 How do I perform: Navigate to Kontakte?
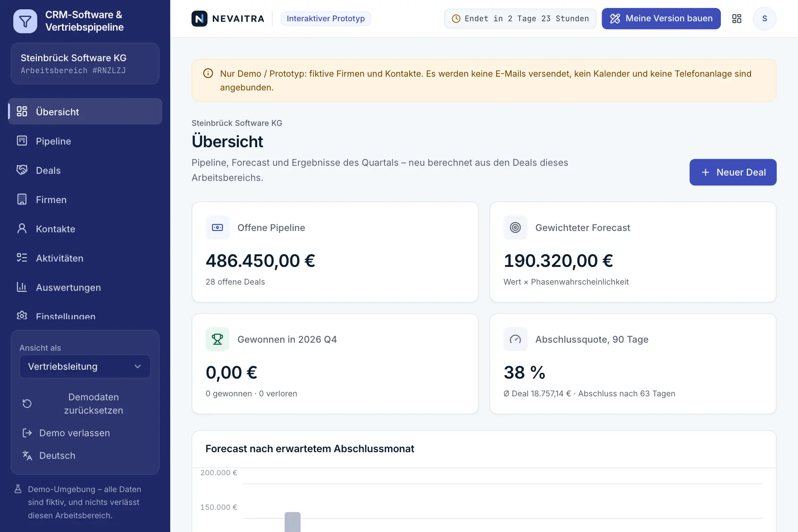(85, 229)
